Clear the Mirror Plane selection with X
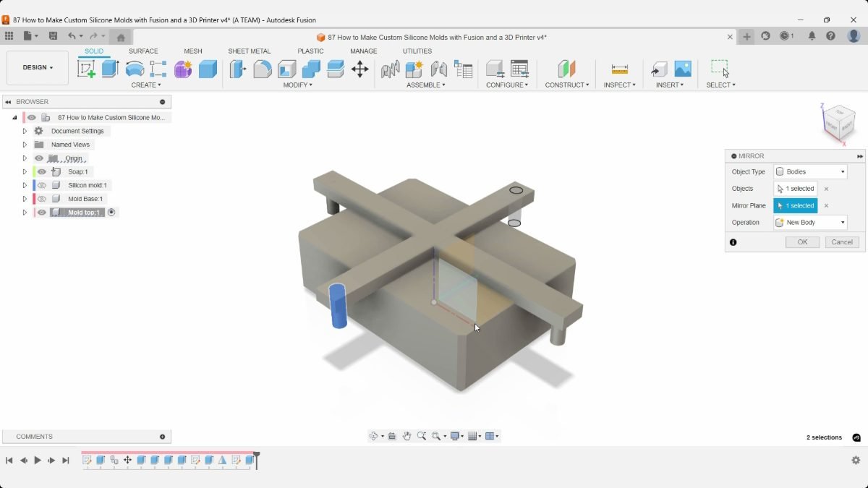Viewport: 868px width, 488px height. pyautogui.click(x=826, y=205)
